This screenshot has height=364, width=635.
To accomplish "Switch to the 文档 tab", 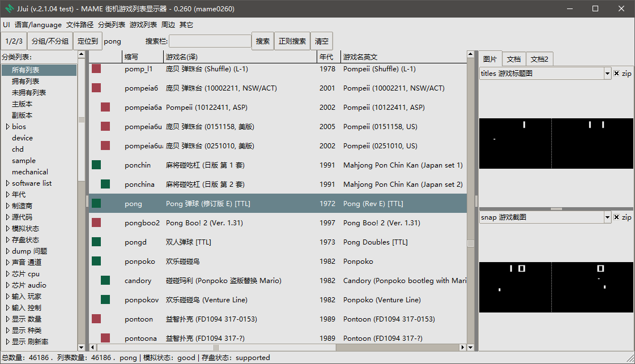I will point(514,59).
